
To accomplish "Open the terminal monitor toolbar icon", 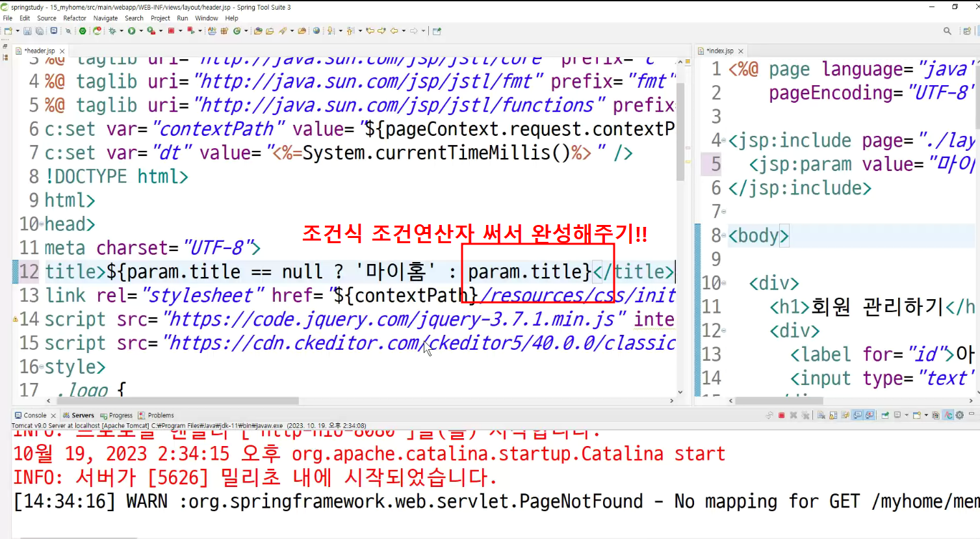I will [54, 31].
